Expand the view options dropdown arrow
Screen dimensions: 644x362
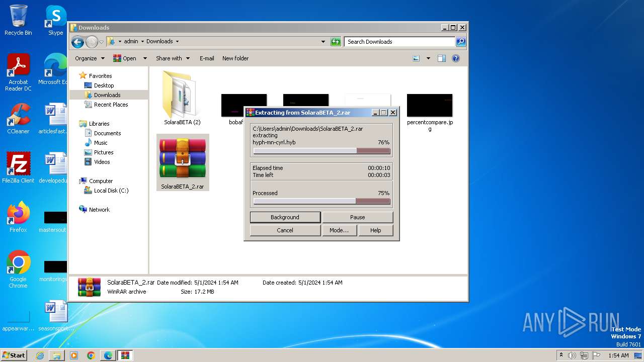pyautogui.click(x=428, y=58)
